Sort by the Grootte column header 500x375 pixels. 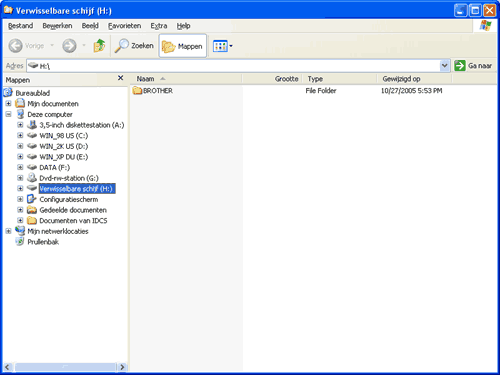tap(272, 79)
